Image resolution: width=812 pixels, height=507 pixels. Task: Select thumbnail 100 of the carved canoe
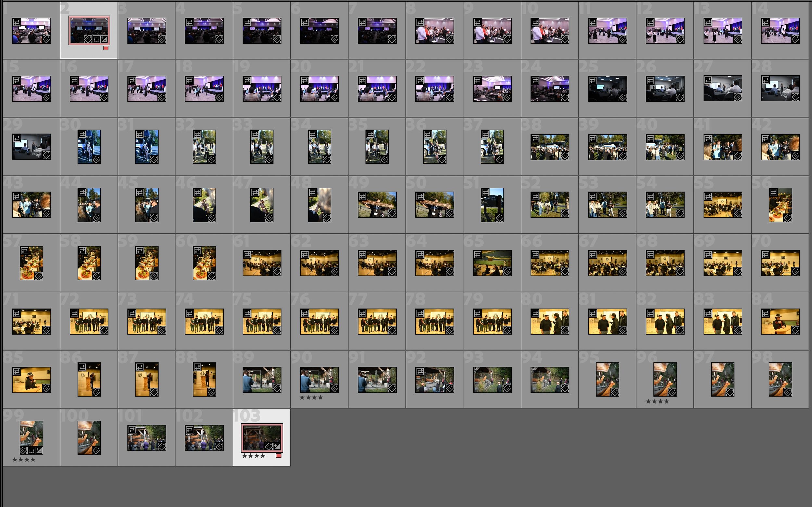89,437
